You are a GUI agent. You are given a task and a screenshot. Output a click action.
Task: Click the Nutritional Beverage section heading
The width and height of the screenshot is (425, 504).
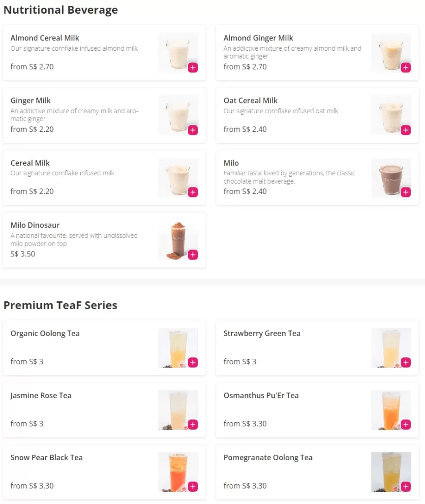[61, 10]
